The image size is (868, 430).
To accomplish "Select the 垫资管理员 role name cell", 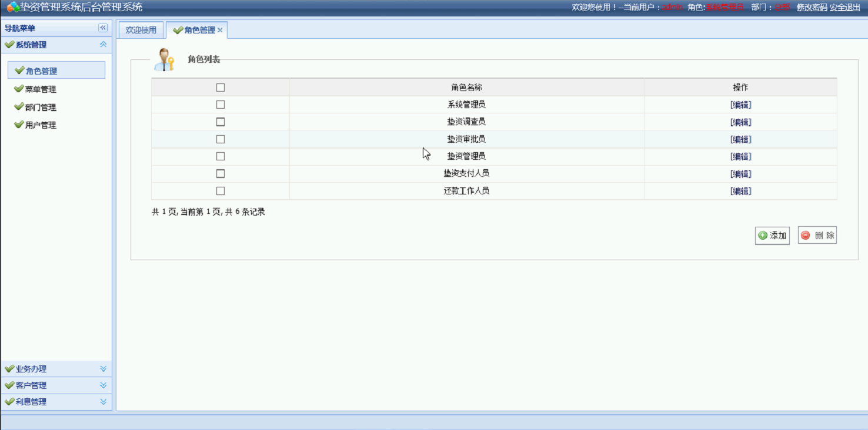I will (467, 156).
